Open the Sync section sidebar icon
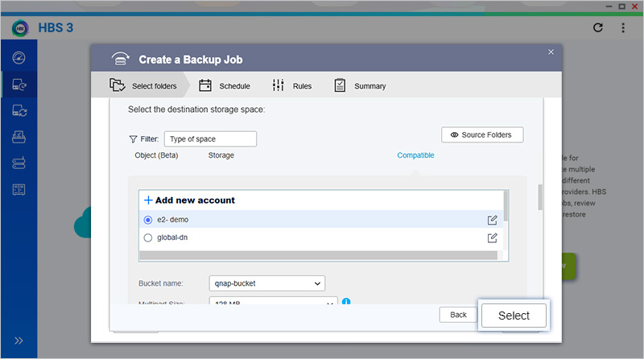This screenshot has height=359, width=644. coord(19,111)
